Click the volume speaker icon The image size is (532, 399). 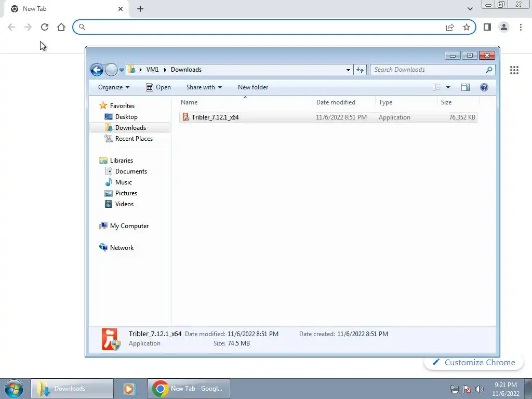[x=480, y=389]
